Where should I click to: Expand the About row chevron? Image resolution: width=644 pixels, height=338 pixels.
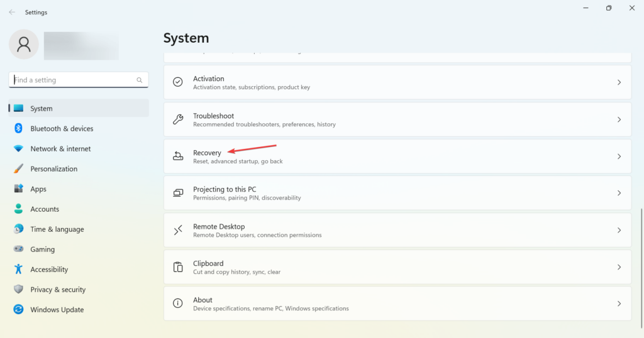pos(619,303)
